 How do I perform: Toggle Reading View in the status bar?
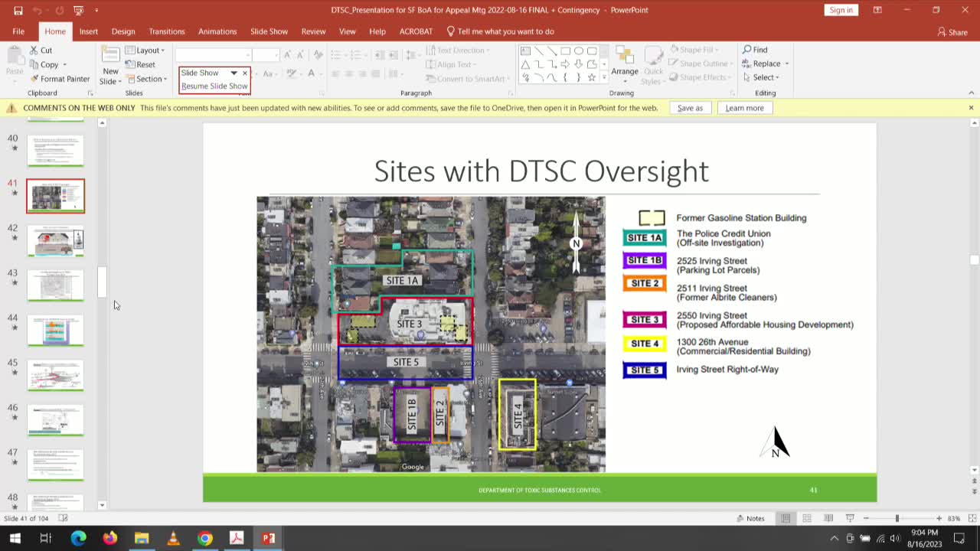828,518
